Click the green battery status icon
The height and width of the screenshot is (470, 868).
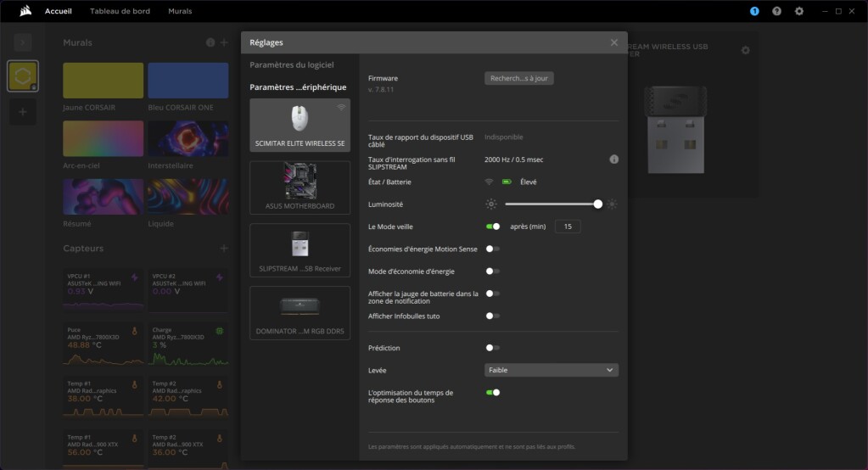point(507,182)
